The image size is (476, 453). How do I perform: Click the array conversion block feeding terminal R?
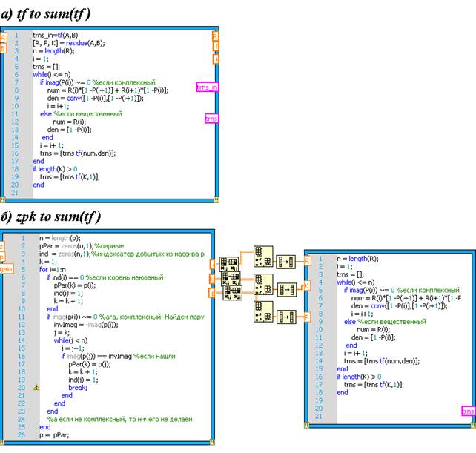point(285,262)
